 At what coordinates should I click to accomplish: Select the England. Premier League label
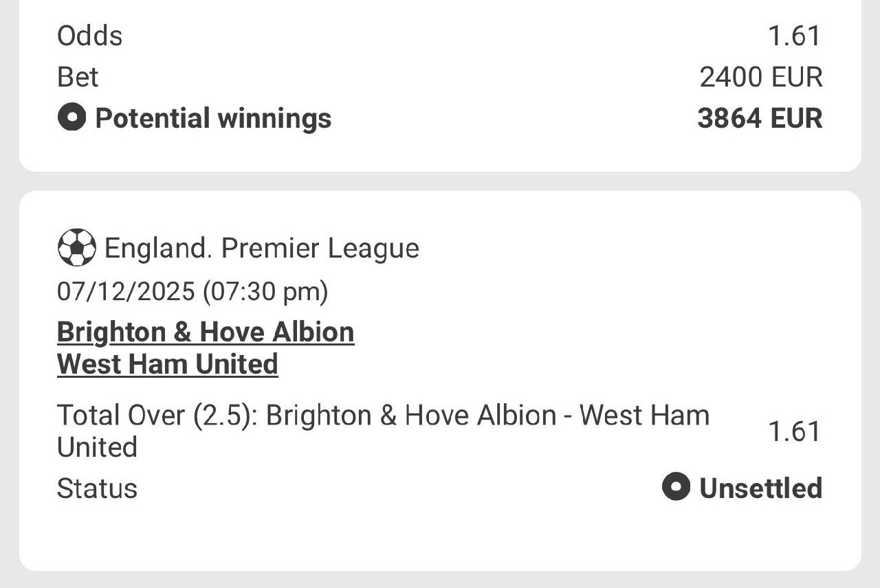coord(261,248)
